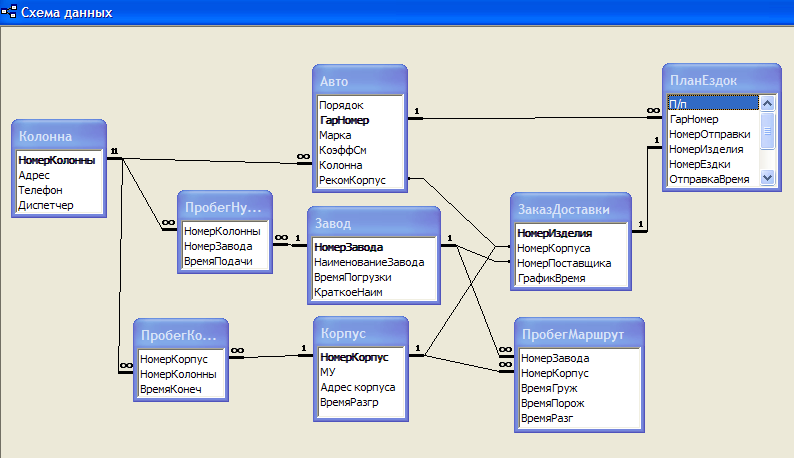
Task: Select КраткоеНаим field in Завод table
Action: [x=374, y=292]
